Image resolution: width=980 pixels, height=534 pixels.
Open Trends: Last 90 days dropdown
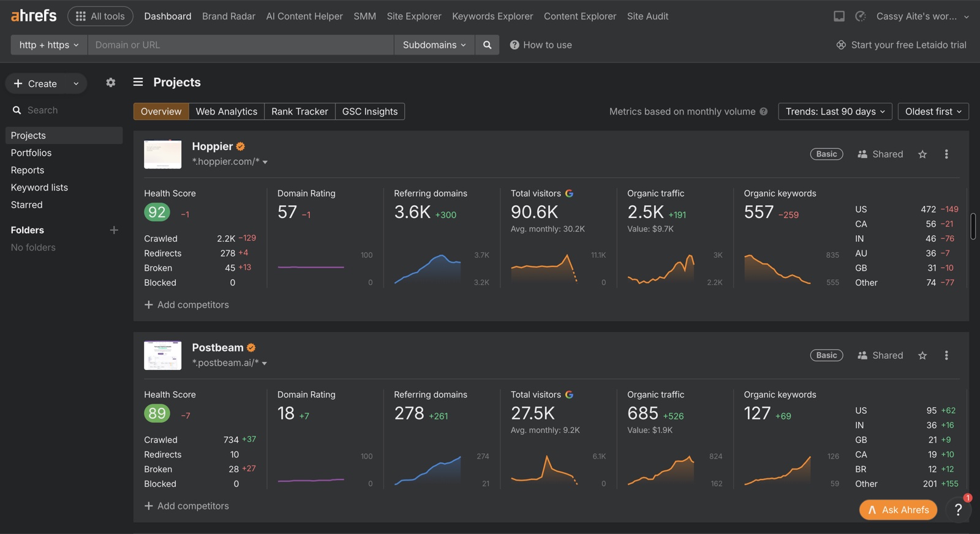(x=835, y=111)
